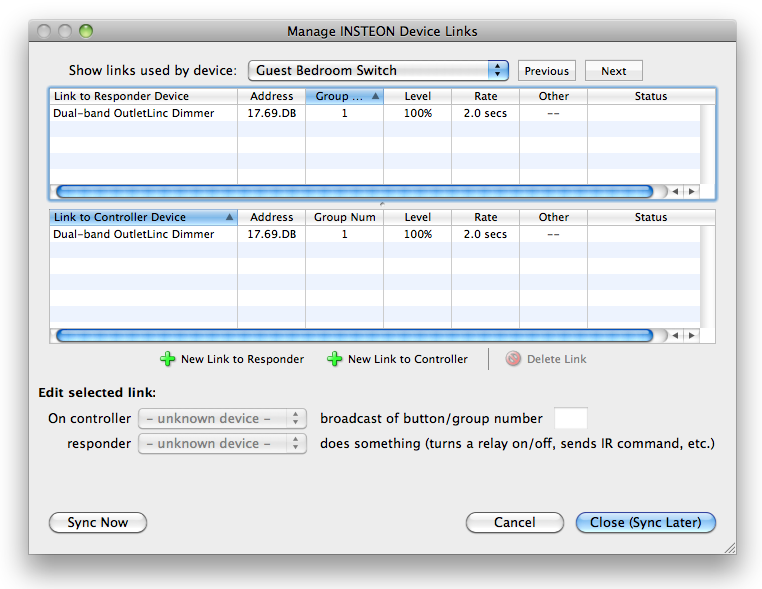Image resolution: width=762 pixels, height=589 pixels.
Task: Click group number 1 in responder table
Action: pyautogui.click(x=345, y=113)
